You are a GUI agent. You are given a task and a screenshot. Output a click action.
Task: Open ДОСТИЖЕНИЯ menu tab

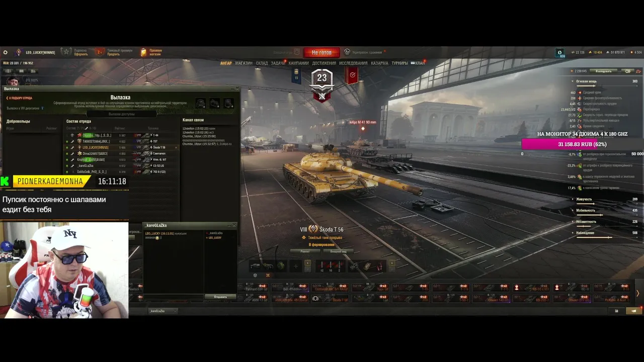tap(324, 63)
